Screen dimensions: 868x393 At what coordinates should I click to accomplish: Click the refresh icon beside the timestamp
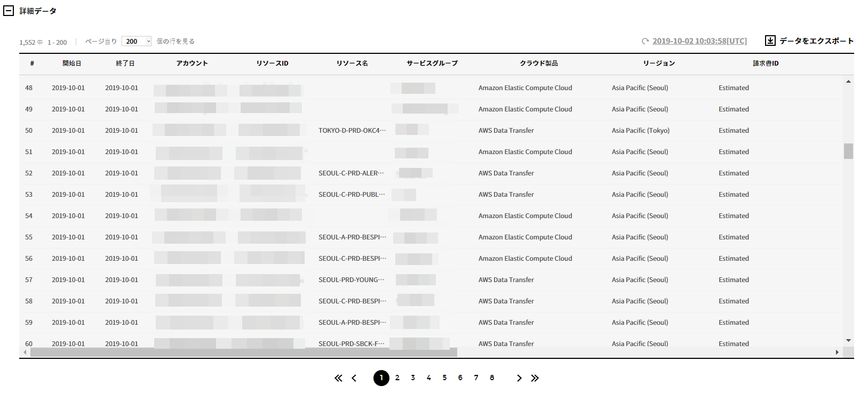pyautogui.click(x=645, y=41)
